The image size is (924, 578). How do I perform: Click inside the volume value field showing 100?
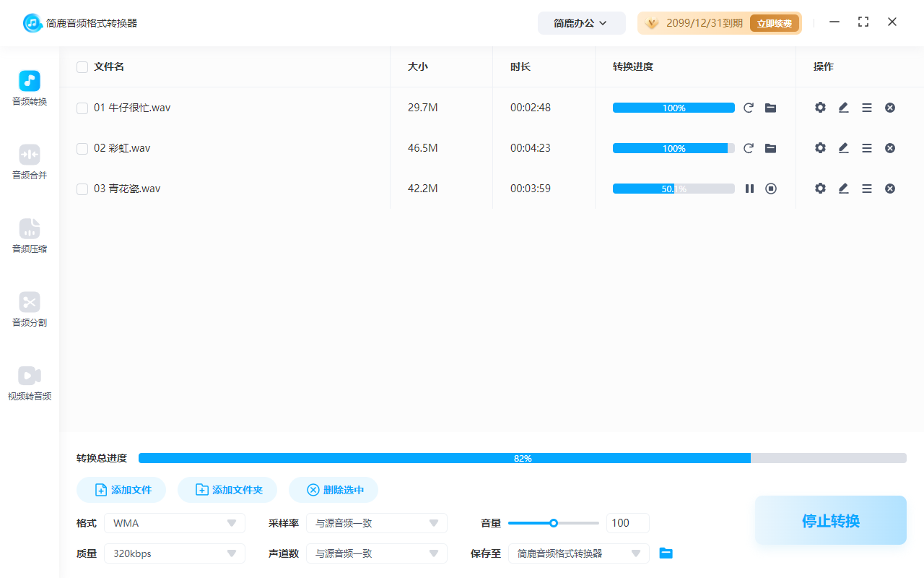(627, 522)
